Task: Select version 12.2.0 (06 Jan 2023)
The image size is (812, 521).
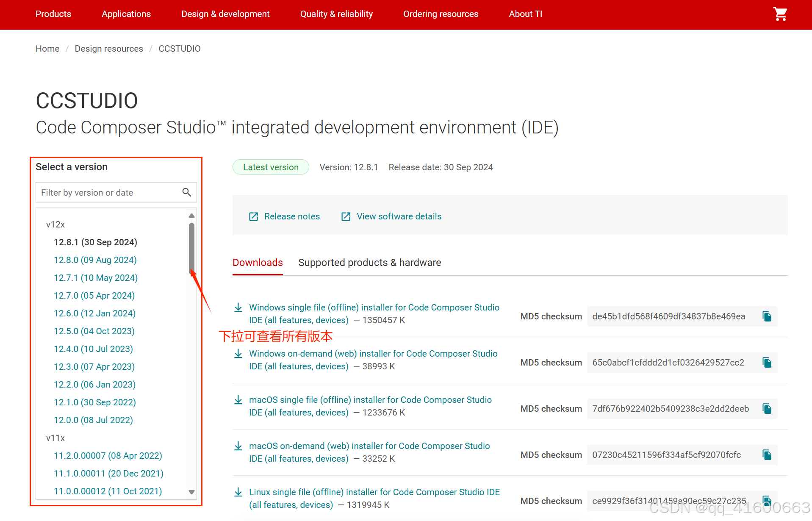Action: tap(94, 385)
